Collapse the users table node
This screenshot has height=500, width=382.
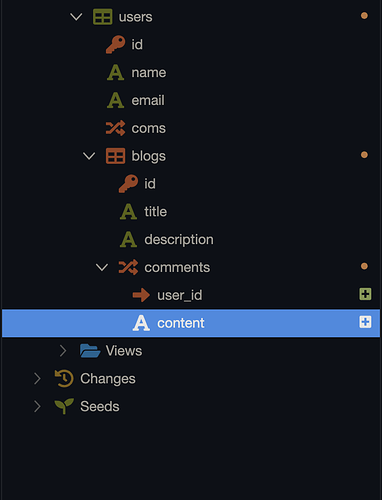click(x=76, y=17)
